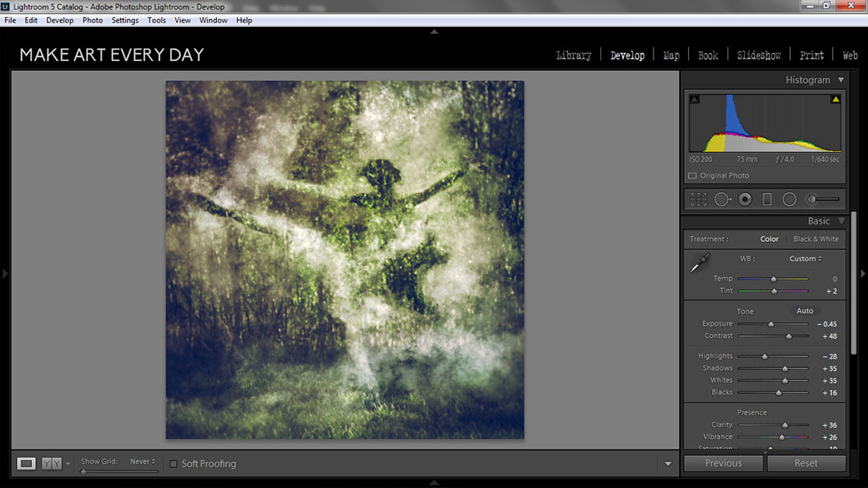Switch to Loupe view mode
Image resolution: width=868 pixels, height=488 pixels.
(26, 464)
